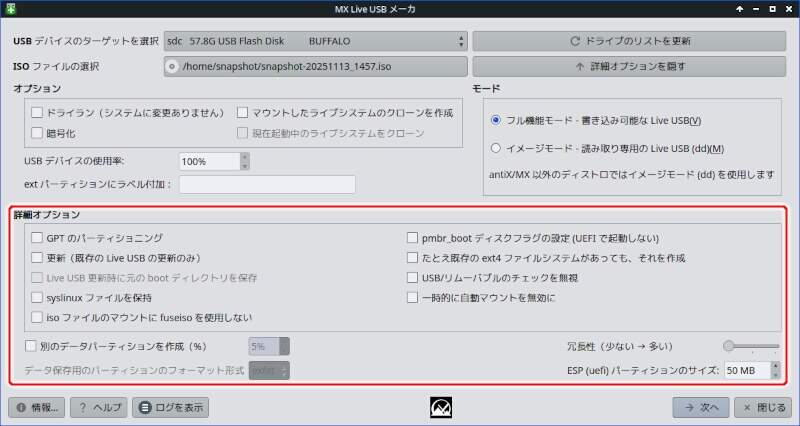Click the 100% USB usage value field

tap(210, 162)
